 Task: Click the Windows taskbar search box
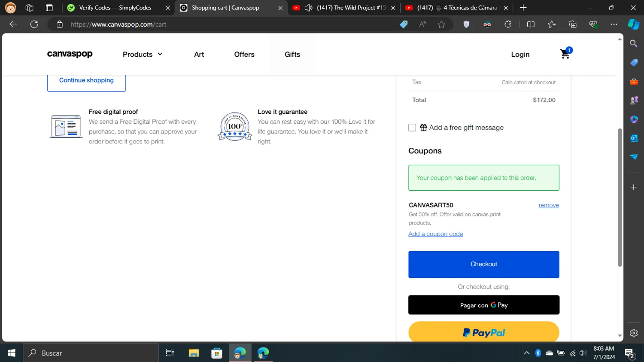click(x=91, y=353)
